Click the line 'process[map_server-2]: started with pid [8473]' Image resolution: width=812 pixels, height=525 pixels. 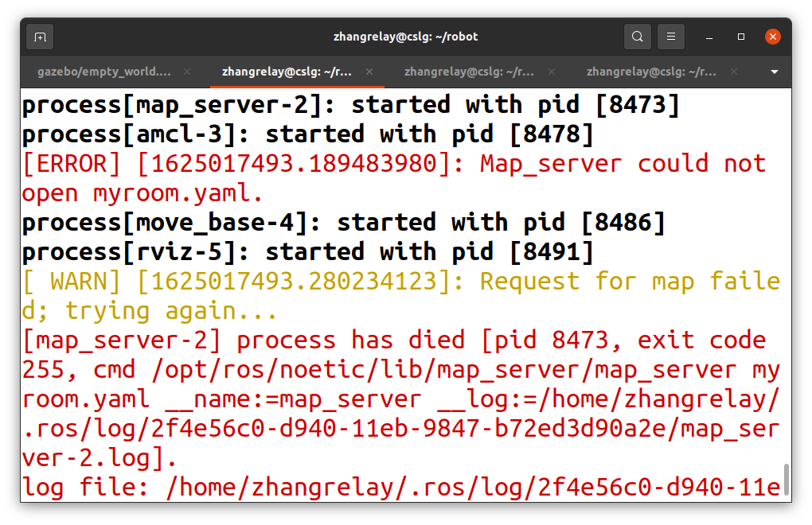coord(350,105)
